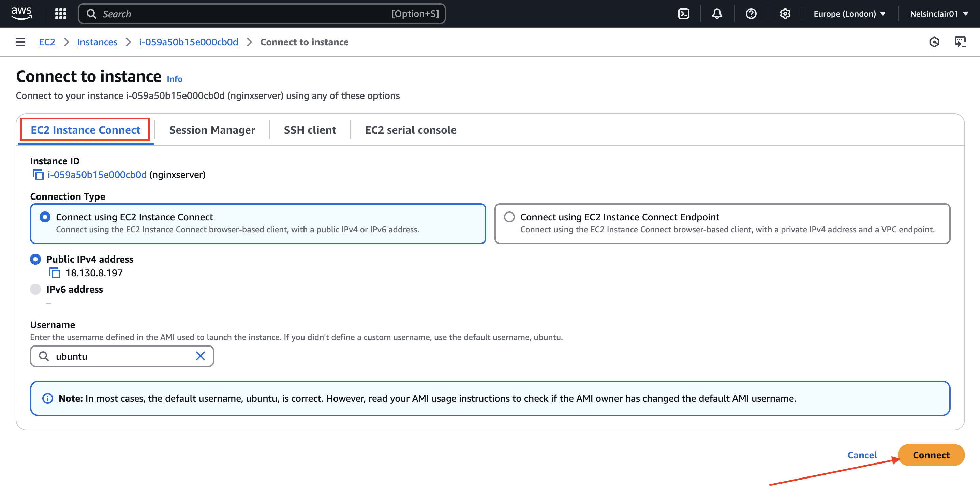The image size is (980, 500).
Task: Click the Cancel button
Action: coord(862,455)
